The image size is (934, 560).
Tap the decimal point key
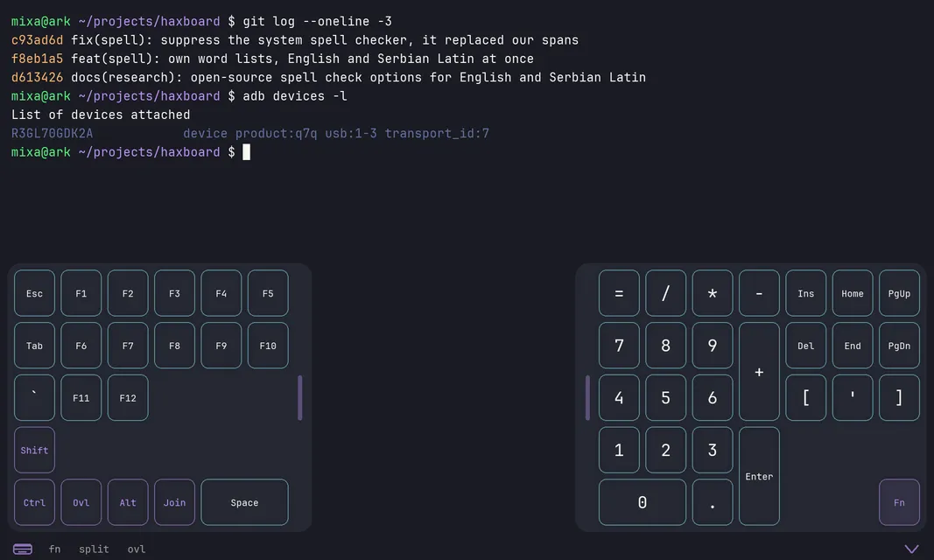(x=713, y=502)
